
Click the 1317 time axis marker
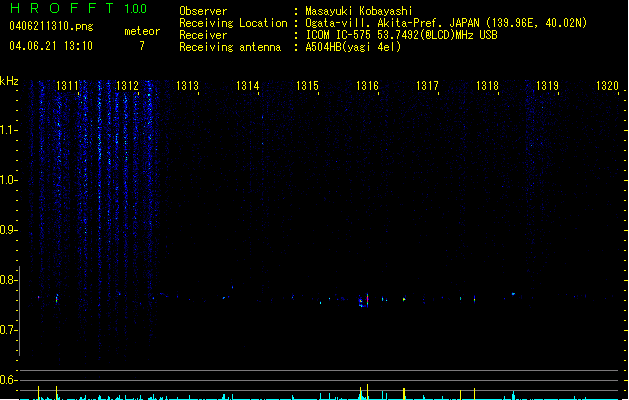427,86
